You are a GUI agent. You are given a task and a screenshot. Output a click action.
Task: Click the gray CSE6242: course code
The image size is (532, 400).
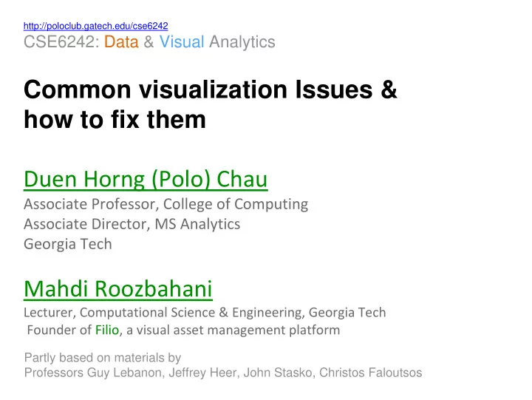(x=61, y=42)
